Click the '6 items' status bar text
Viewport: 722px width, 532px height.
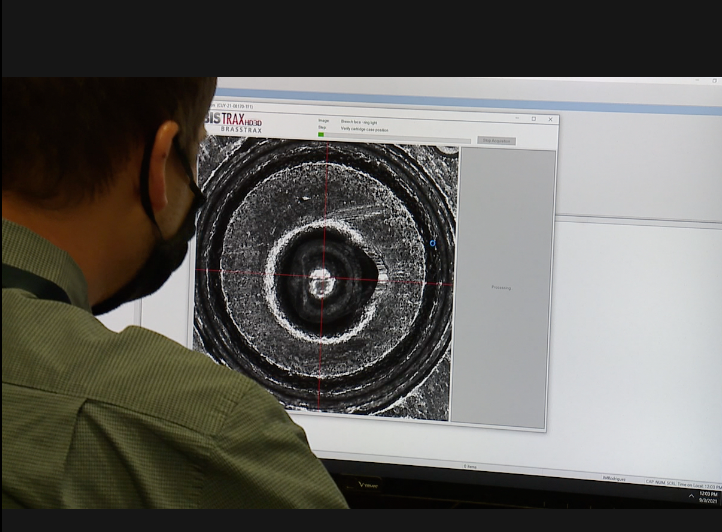click(470, 466)
